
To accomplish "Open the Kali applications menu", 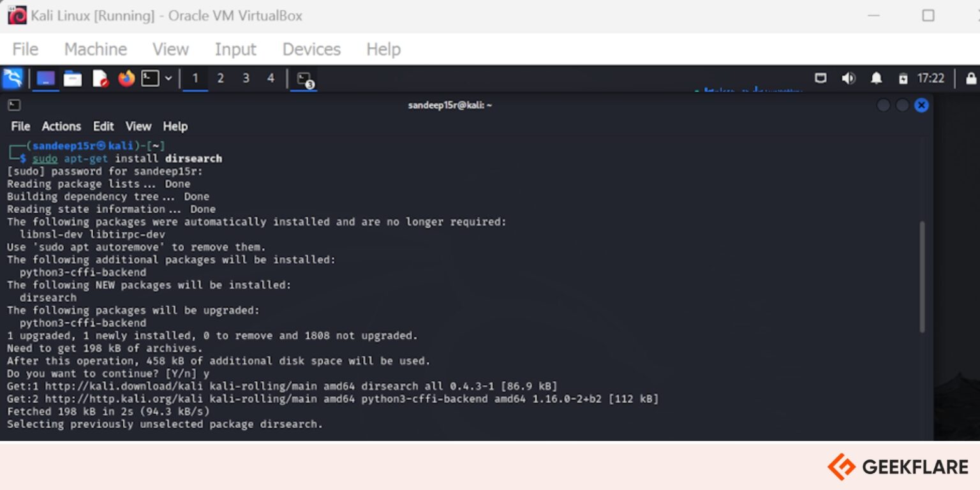I will 13,78.
